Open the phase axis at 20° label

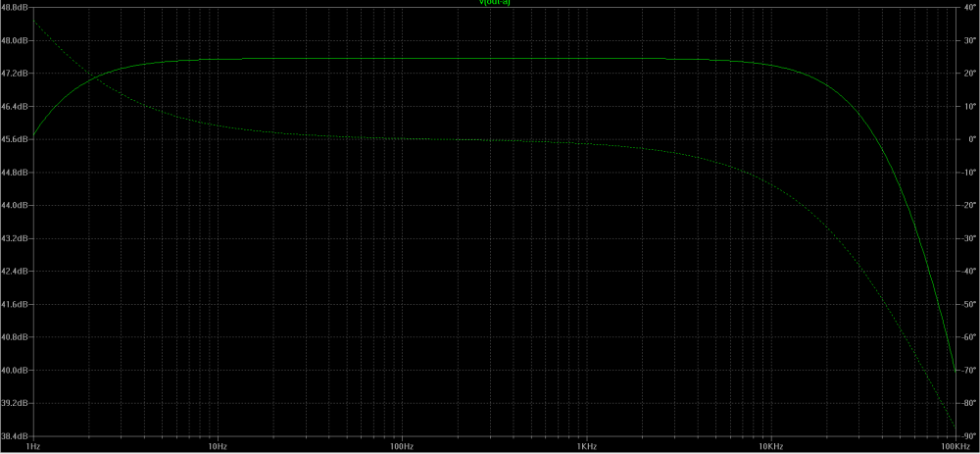[x=968, y=74]
